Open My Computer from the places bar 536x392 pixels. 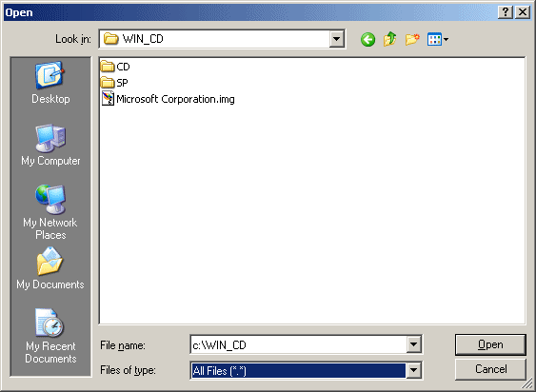pos(50,145)
